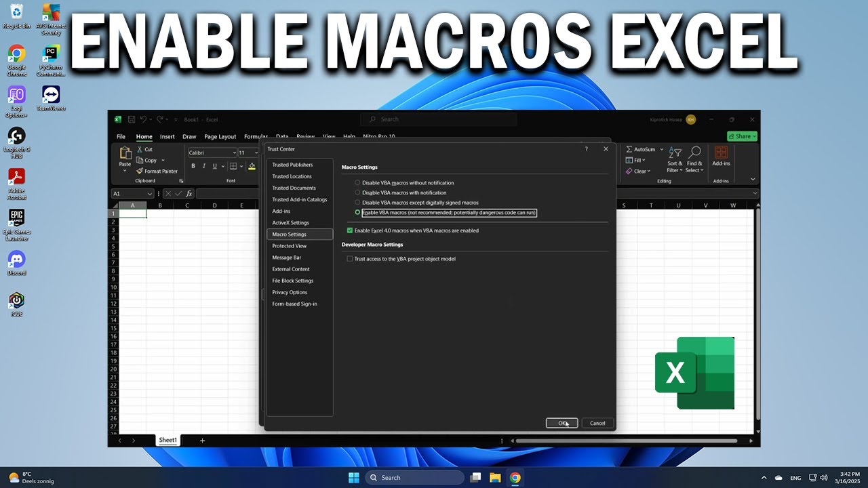This screenshot has height=488, width=868.
Task: Open the File ribbon tab
Action: (x=121, y=136)
